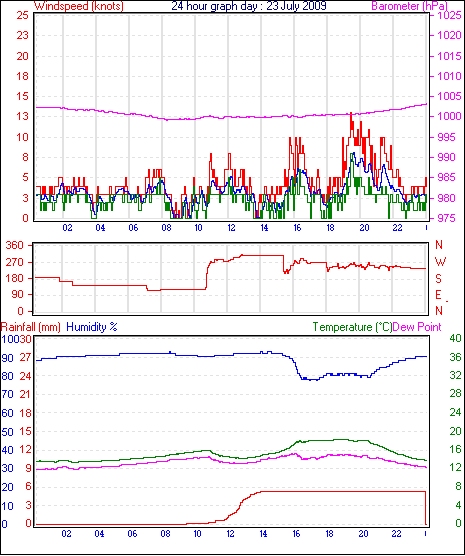
Task: Click the 360 wind direction scale value
Action: (15, 245)
